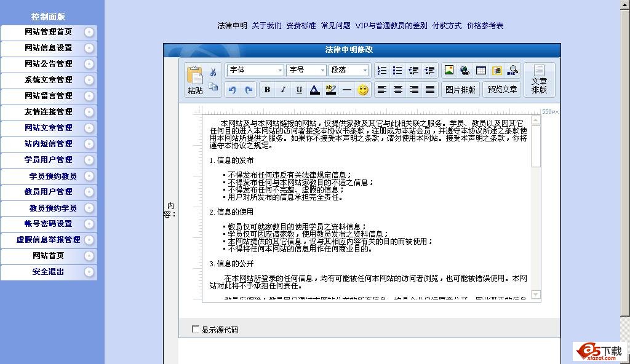Toggle underline formatting
The height and width of the screenshot is (364, 630).
[299, 90]
